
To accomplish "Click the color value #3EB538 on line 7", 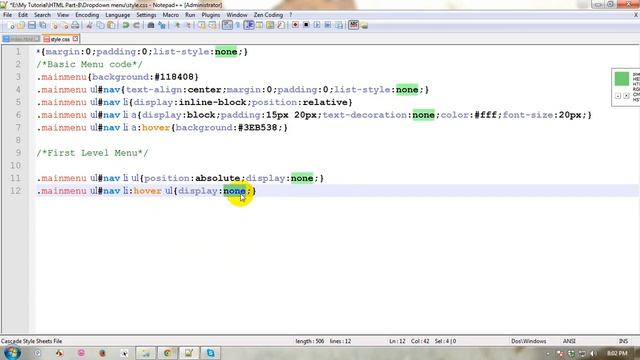I will [x=257, y=127].
